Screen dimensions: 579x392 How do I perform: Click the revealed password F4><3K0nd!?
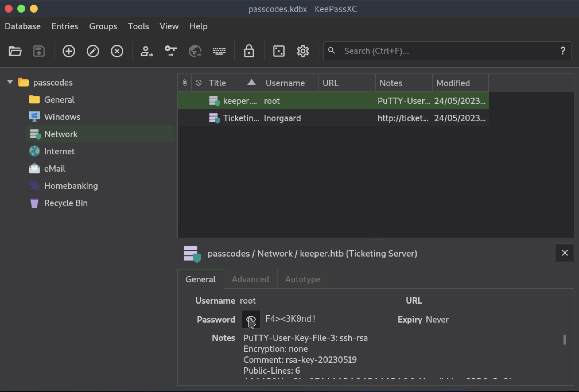290,319
